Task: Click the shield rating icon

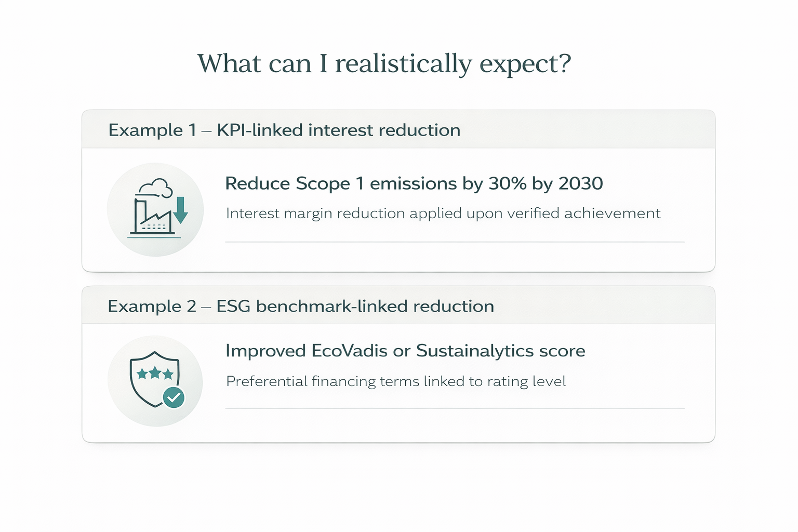Action: [x=155, y=380]
